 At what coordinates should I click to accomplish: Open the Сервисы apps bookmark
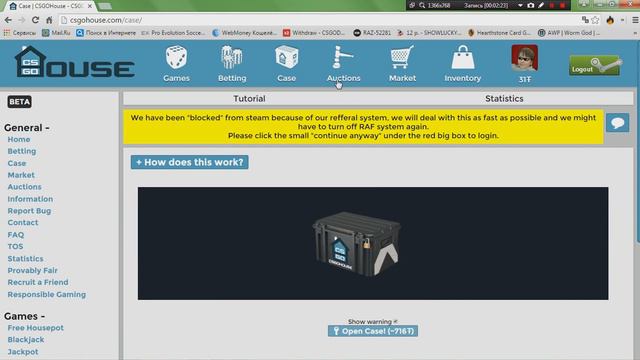(x=20, y=33)
